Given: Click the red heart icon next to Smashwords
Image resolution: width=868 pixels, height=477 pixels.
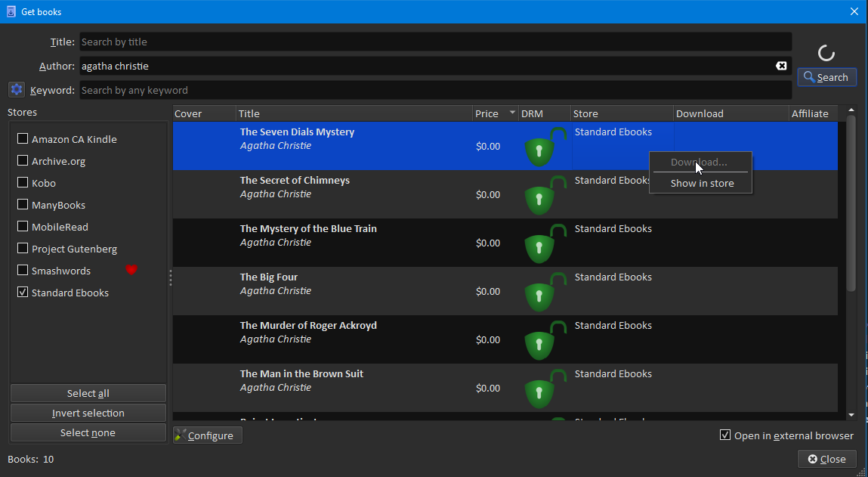Looking at the screenshot, I should [131, 270].
